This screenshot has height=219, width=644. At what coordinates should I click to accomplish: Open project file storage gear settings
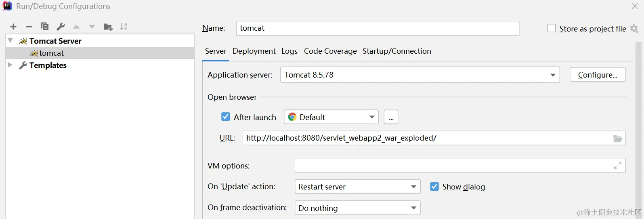[634, 29]
